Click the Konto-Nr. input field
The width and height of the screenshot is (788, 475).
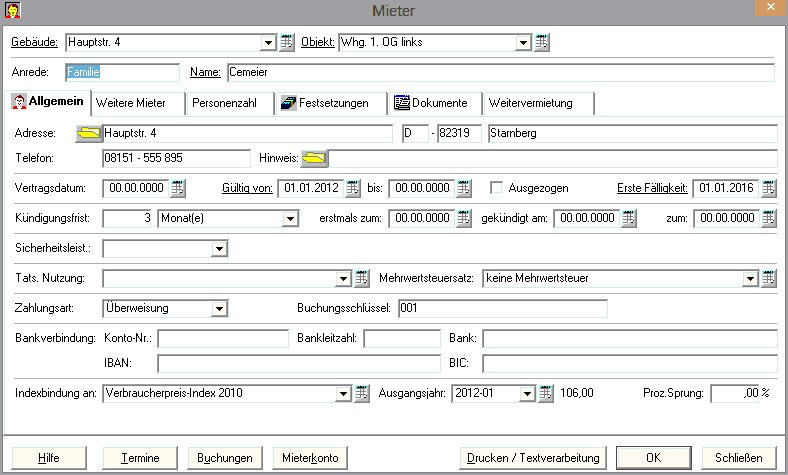[223, 338]
